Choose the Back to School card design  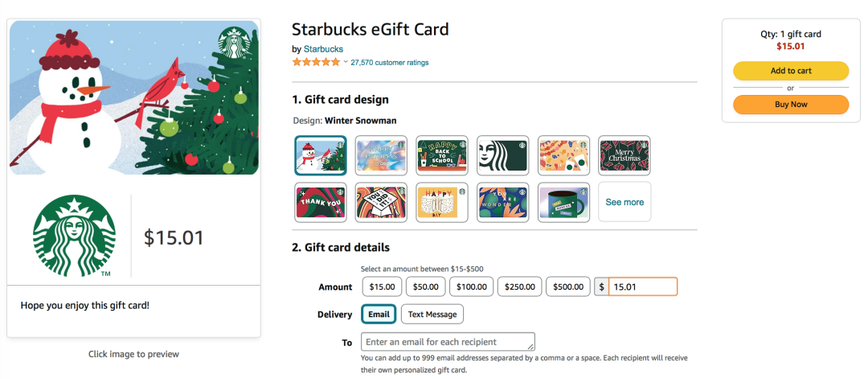pyautogui.click(x=442, y=155)
